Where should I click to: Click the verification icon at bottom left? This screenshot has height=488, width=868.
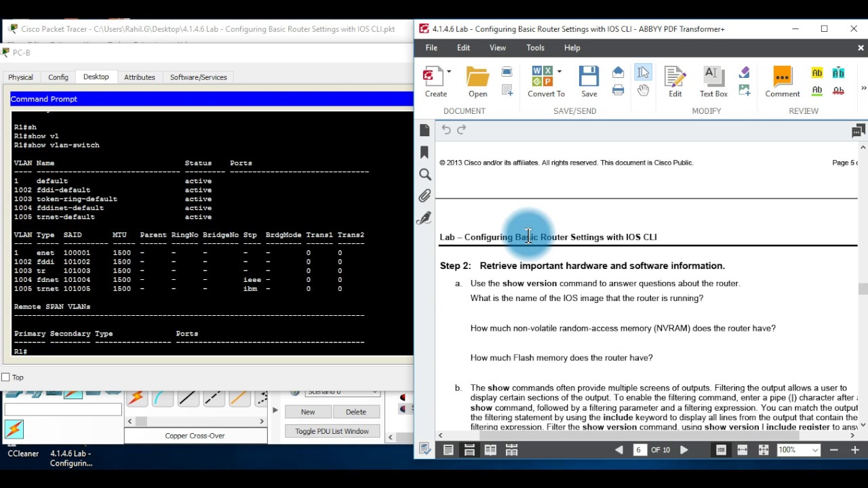tap(425, 449)
